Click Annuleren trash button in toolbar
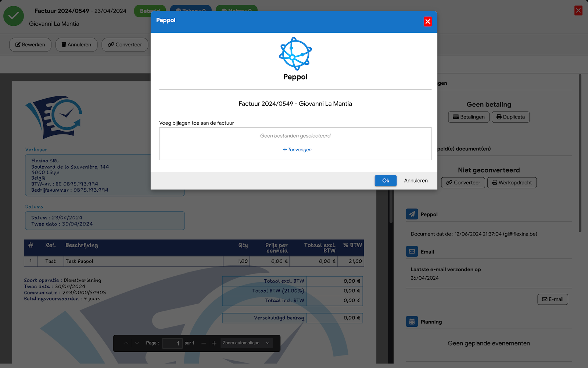This screenshot has width=588, height=368. pyautogui.click(x=76, y=45)
